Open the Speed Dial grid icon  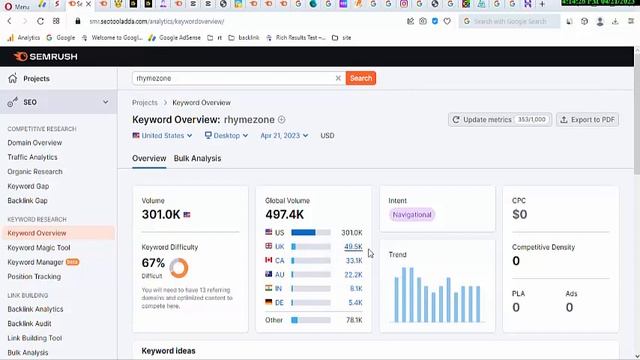point(56,21)
